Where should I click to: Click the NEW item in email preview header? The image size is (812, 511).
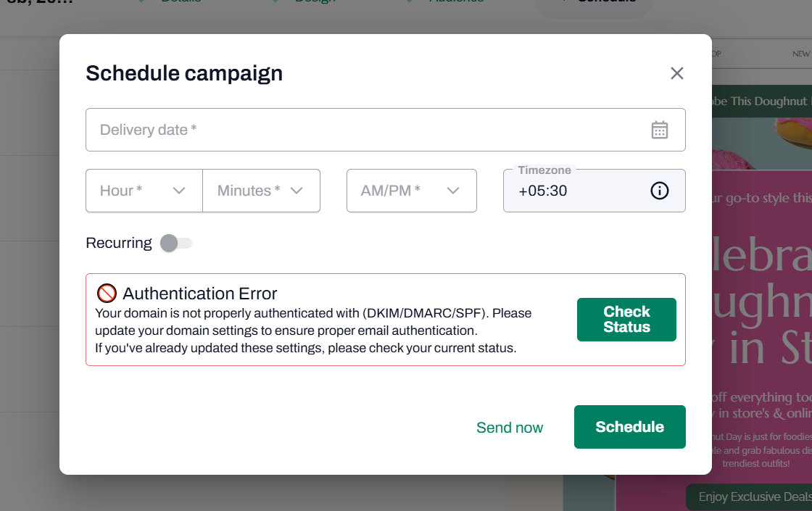click(x=800, y=54)
